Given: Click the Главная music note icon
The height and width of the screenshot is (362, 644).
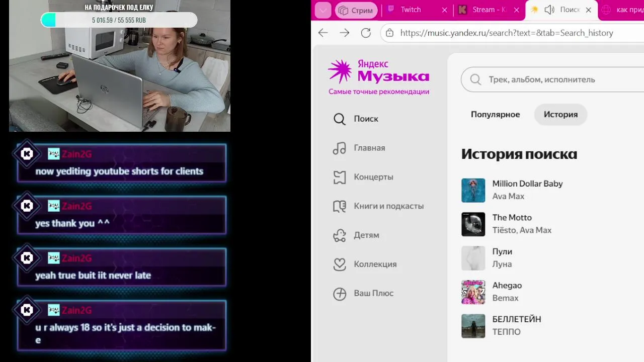Looking at the screenshot, I should 340,148.
